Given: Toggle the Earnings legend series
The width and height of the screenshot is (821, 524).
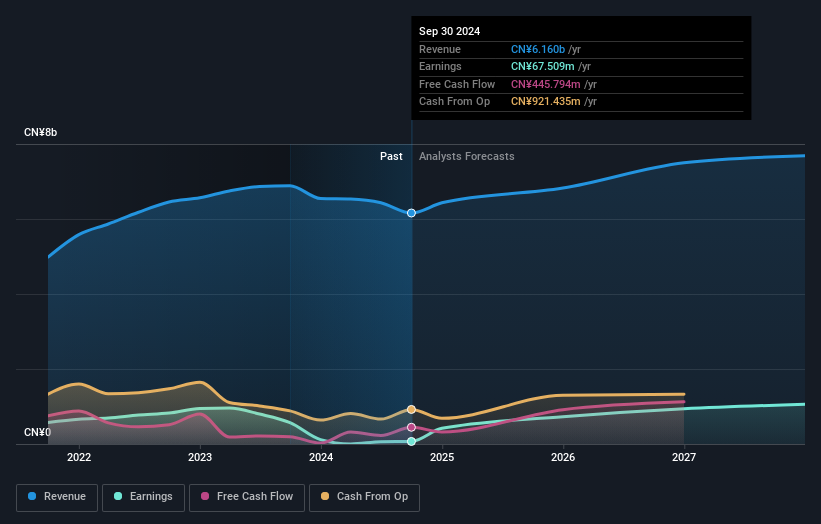Looking at the screenshot, I should [x=143, y=497].
